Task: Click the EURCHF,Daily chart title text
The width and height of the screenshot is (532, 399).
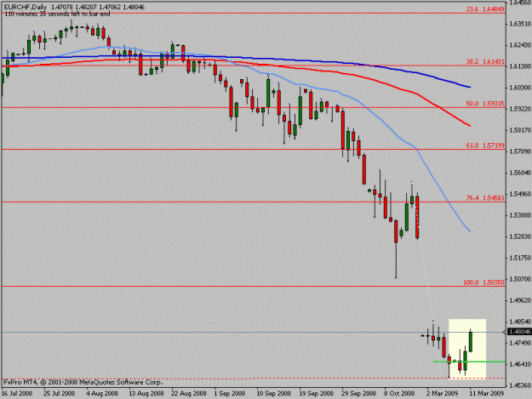Action: [25, 7]
